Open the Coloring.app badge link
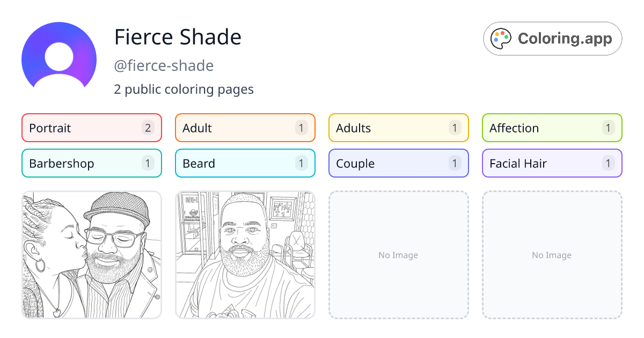This screenshot has width=644, height=338. (552, 38)
